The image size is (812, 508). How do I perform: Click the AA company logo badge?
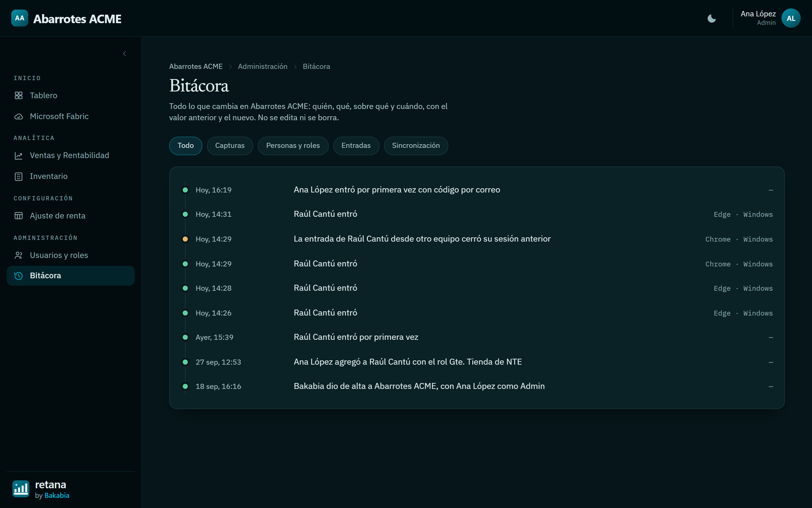click(x=19, y=18)
